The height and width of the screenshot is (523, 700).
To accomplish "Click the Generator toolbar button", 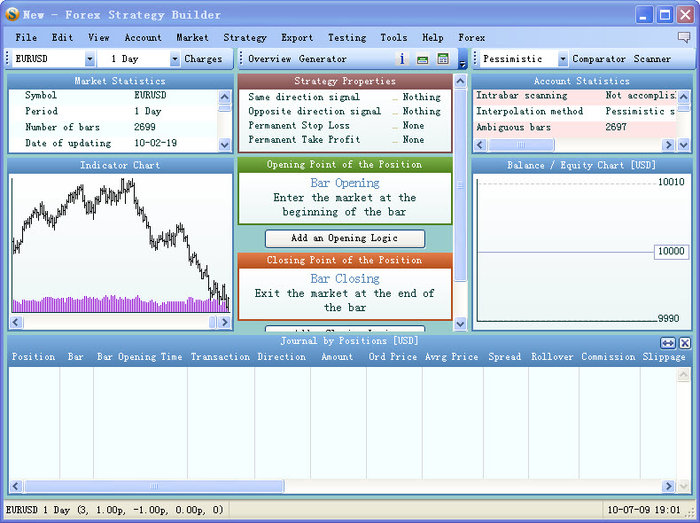I will (322, 58).
